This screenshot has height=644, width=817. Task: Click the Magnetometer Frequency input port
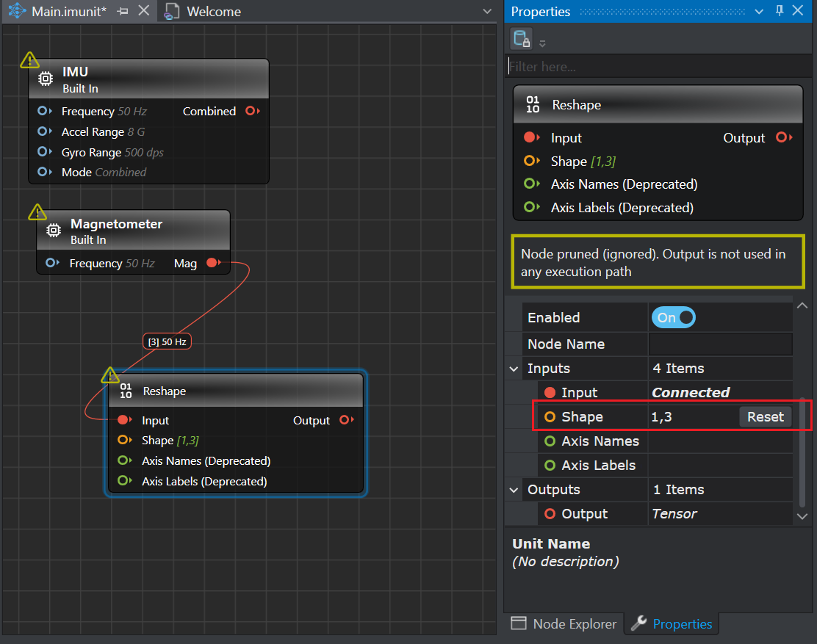tap(52, 263)
